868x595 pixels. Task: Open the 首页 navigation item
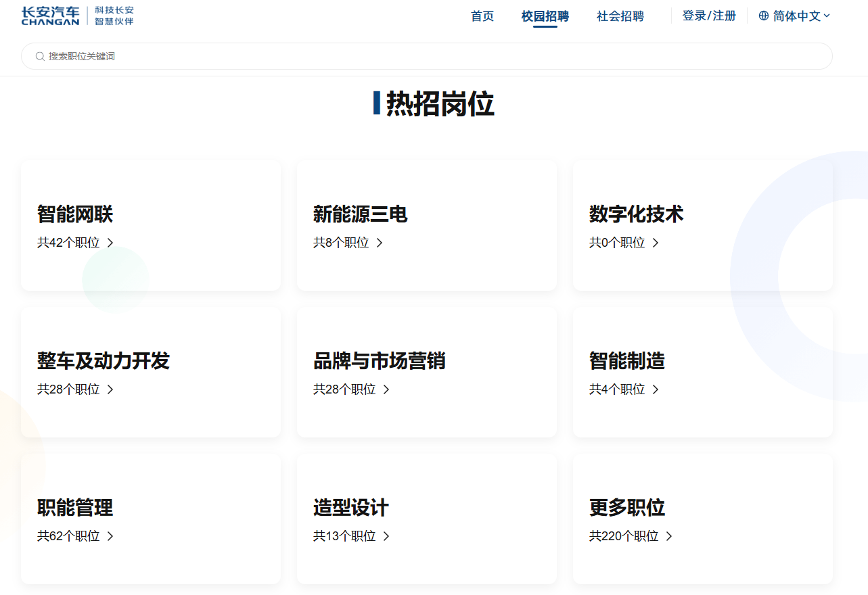click(482, 16)
